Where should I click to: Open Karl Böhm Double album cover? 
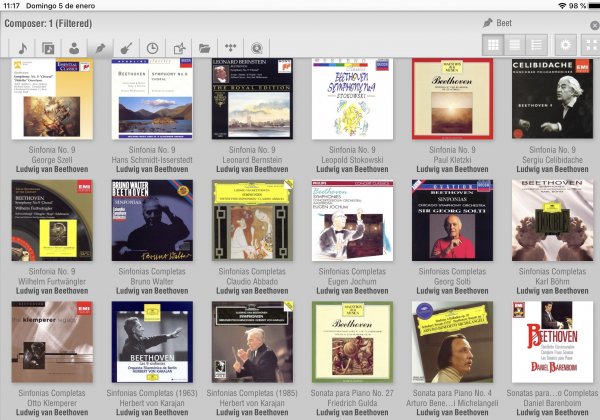click(553, 220)
